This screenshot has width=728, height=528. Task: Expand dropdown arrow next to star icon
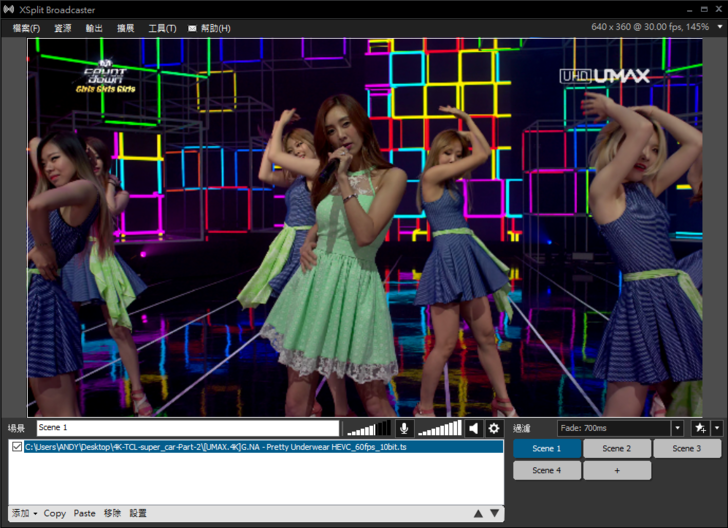[717, 428]
